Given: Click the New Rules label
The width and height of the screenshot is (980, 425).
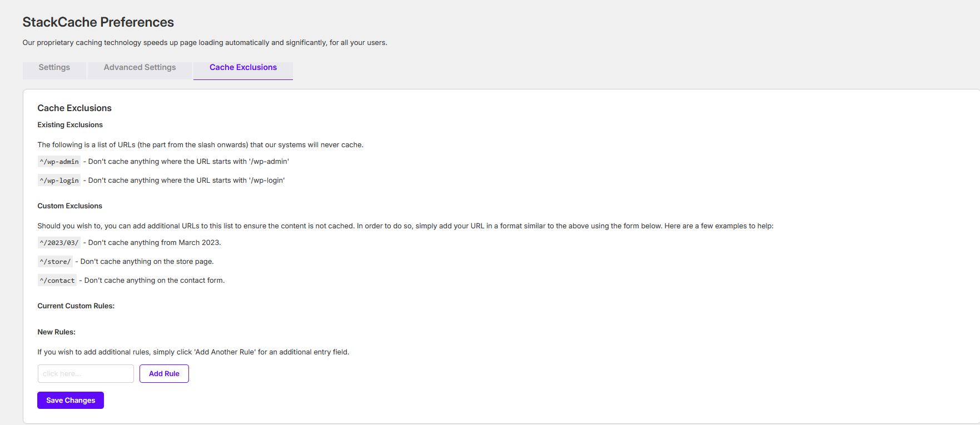Looking at the screenshot, I should click(57, 332).
